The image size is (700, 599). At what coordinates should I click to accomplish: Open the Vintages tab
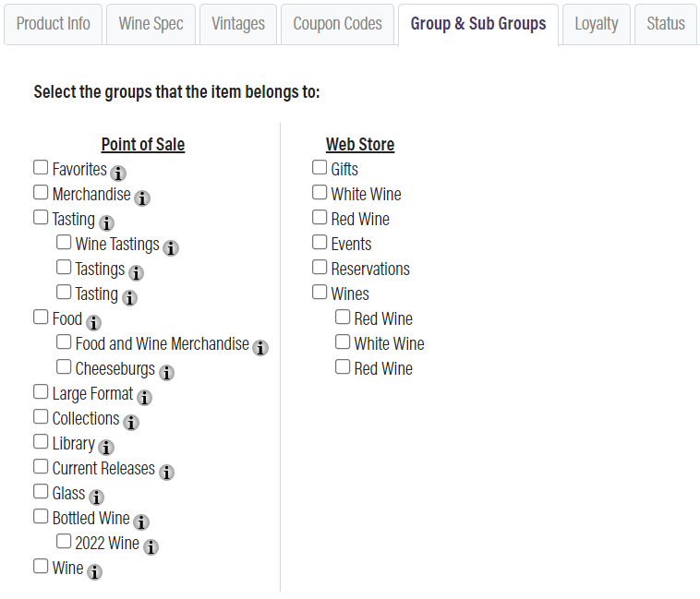coord(238,24)
